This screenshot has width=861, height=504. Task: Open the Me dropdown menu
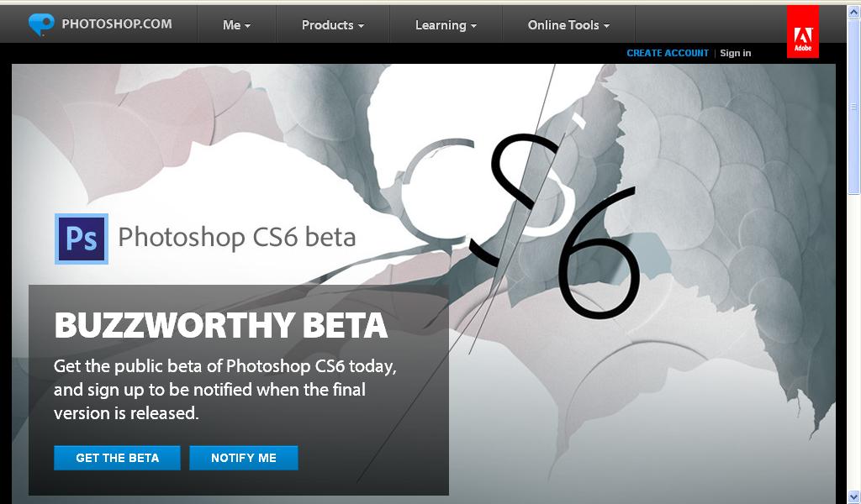pos(236,25)
